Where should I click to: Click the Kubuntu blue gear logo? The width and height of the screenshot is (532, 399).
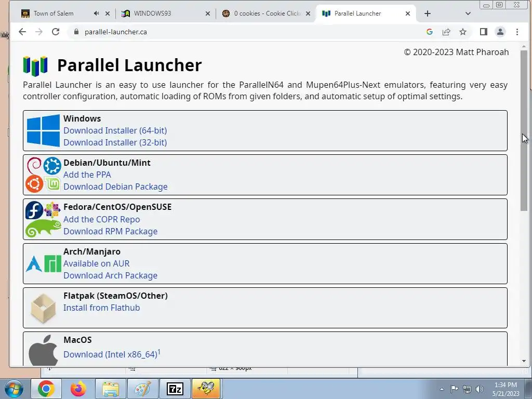(52, 166)
